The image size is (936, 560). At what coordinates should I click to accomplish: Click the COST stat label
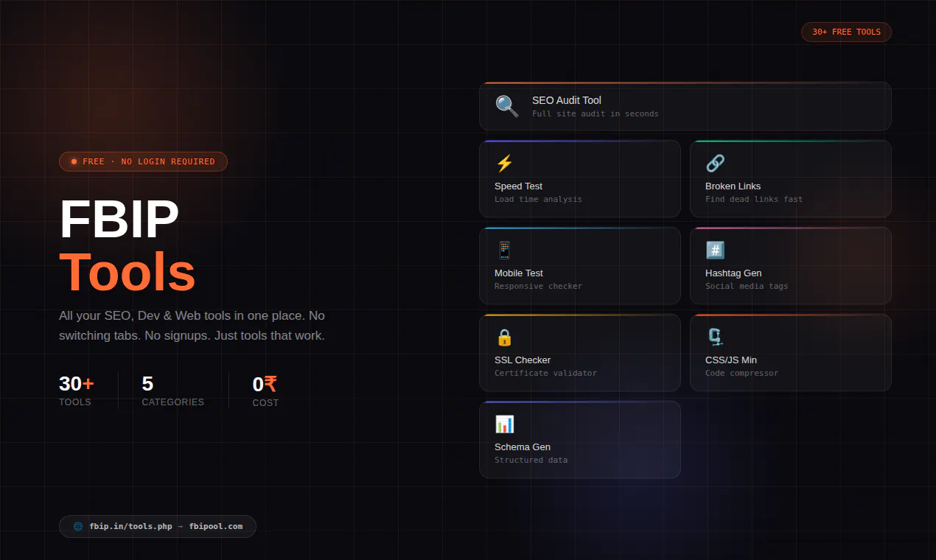tap(265, 403)
